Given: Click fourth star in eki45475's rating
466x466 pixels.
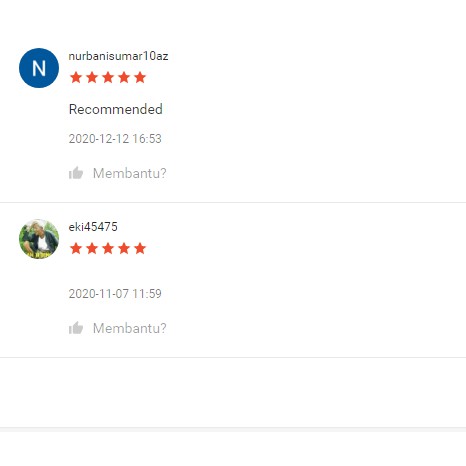Looking at the screenshot, I should (x=124, y=248).
